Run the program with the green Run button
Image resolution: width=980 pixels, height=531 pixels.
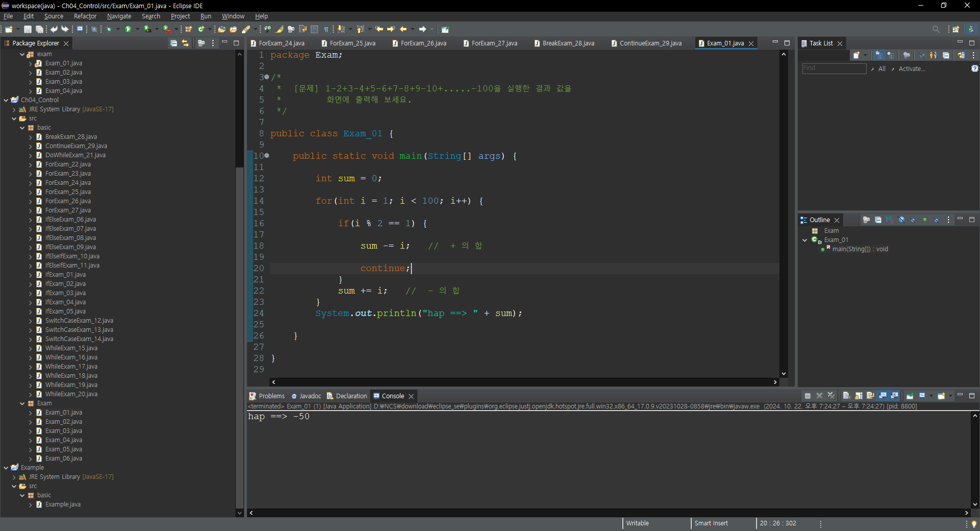tap(128, 30)
